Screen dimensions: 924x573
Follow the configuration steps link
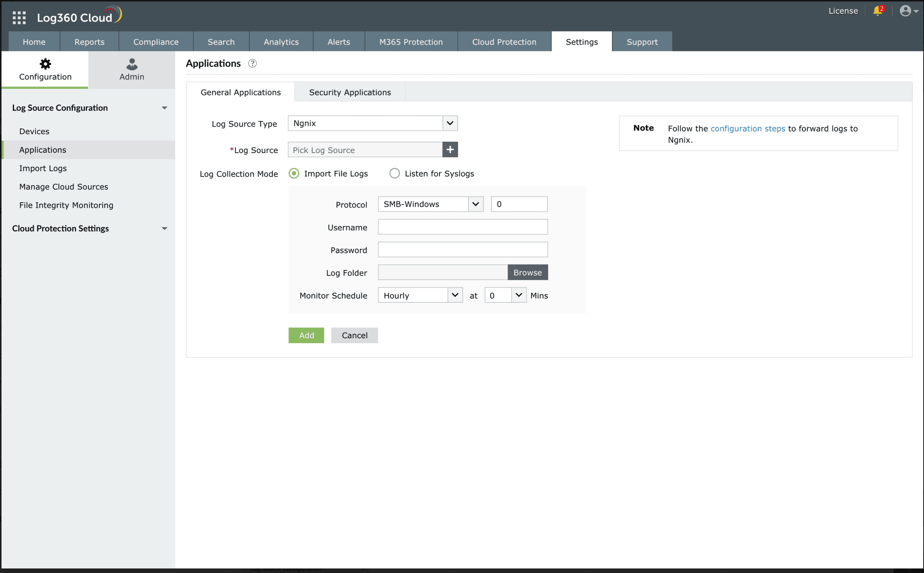point(748,129)
